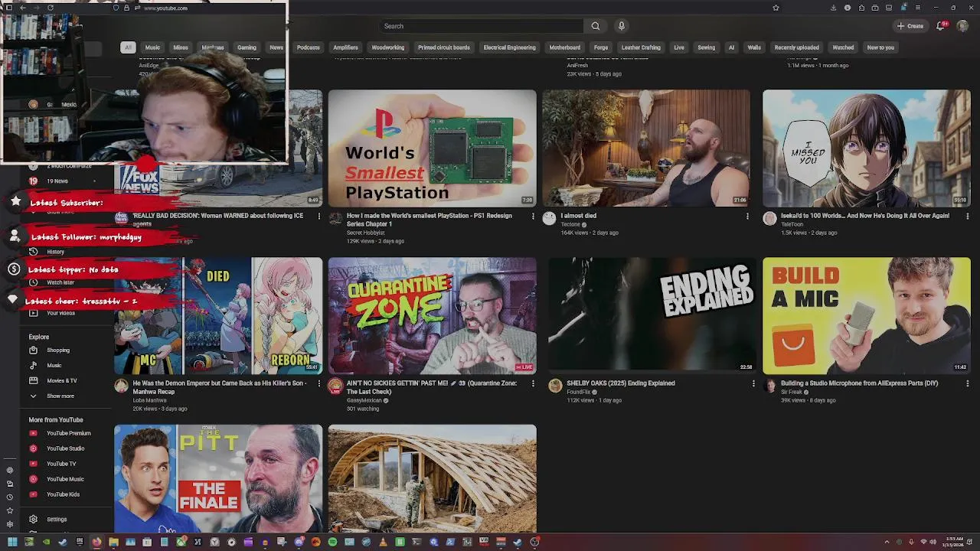Open the Shopping icon under Explore
This screenshot has height=551, width=980.
[x=33, y=350]
